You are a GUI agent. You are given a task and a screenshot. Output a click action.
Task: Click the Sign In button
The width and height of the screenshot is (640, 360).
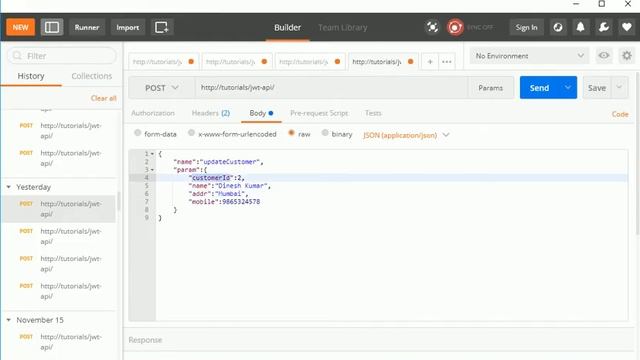coord(526,27)
